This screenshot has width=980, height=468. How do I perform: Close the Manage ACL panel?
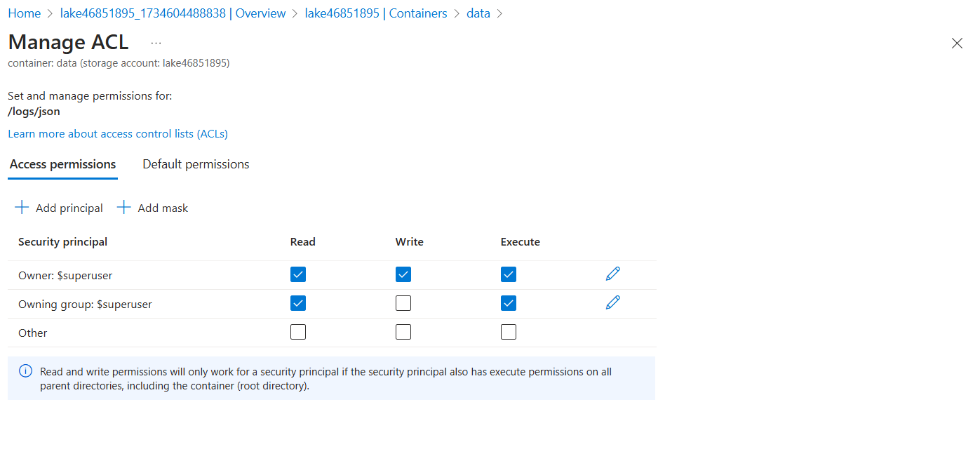coord(956,44)
